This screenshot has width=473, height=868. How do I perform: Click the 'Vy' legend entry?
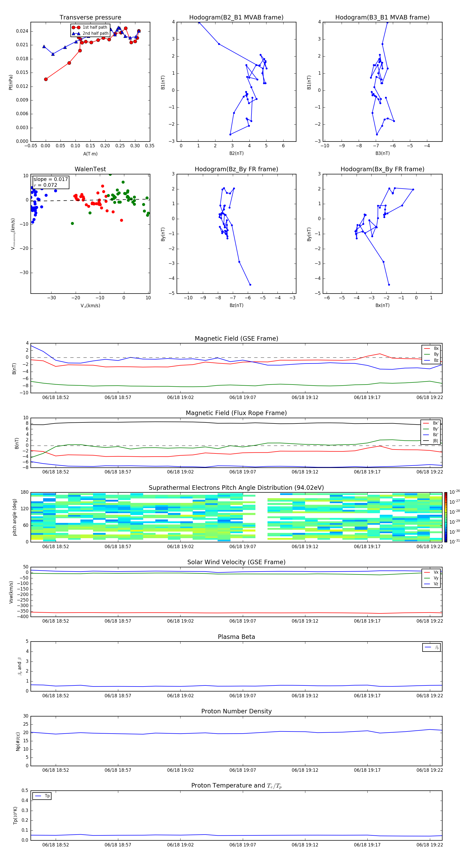coord(431,578)
